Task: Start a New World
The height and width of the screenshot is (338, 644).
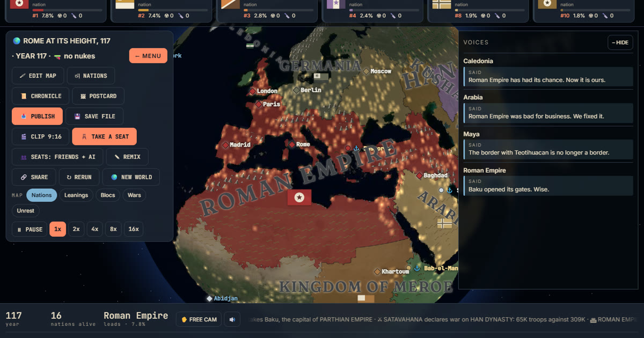Action: (131, 177)
